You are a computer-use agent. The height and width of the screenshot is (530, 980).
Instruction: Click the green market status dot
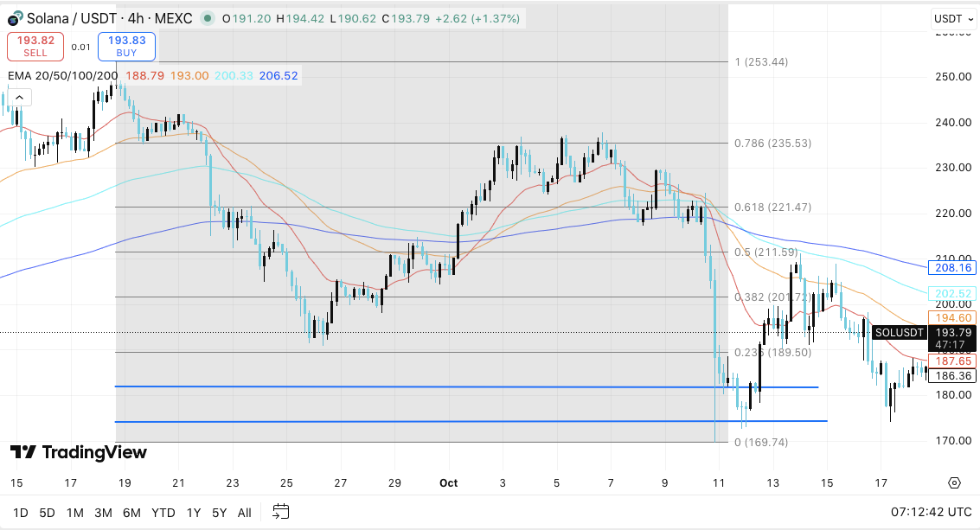click(x=208, y=18)
